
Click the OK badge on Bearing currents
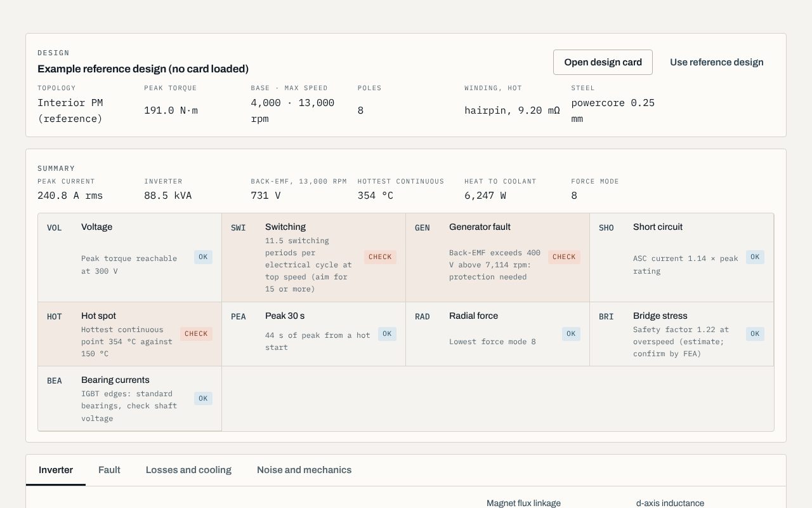coord(203,399)
